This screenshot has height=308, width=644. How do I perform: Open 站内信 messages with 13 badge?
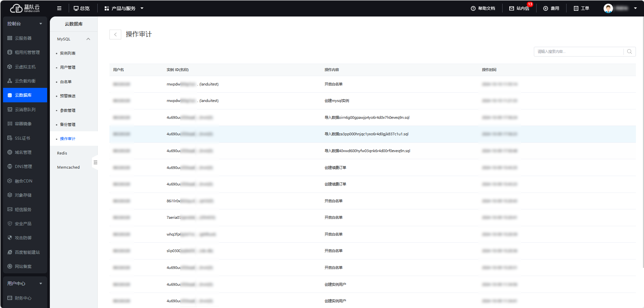519,8
